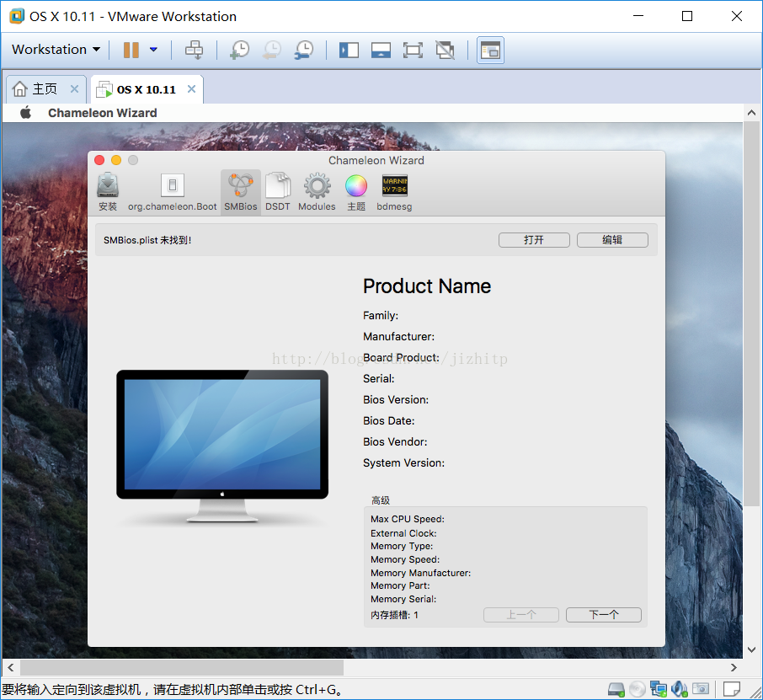The height and width of the screenshot is (700, 763).
Task: Click the 'Max CPU Speed:' label
Action: click(408, 519)
